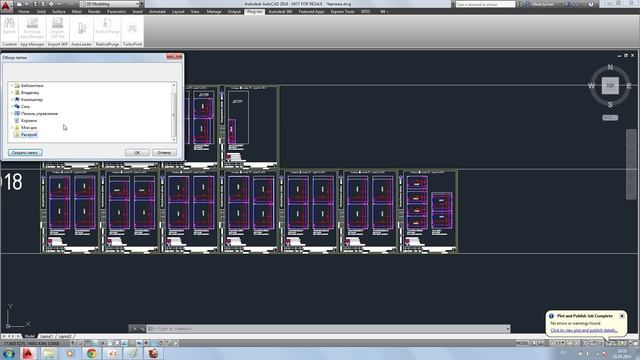
Task: Open Google Chrome from the taskbar
Action: pos(91,353)
